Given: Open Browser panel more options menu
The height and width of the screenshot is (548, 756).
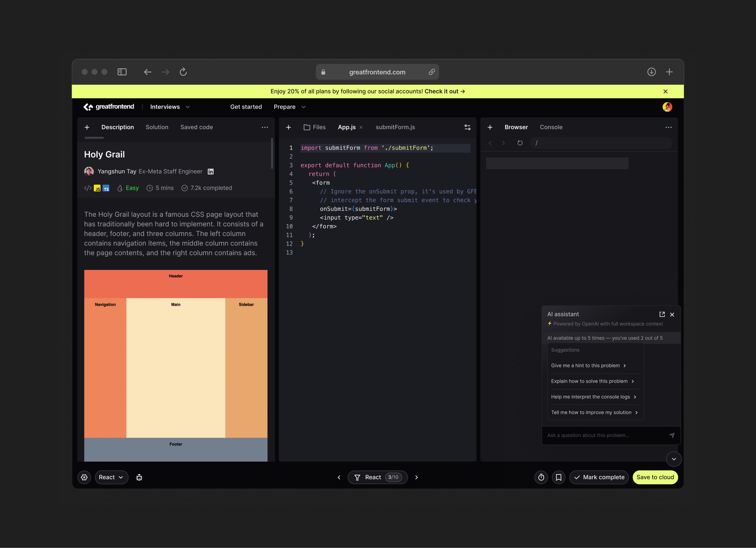Looking at the screenshot, I should pyautogui.click(x=669, y=127).
